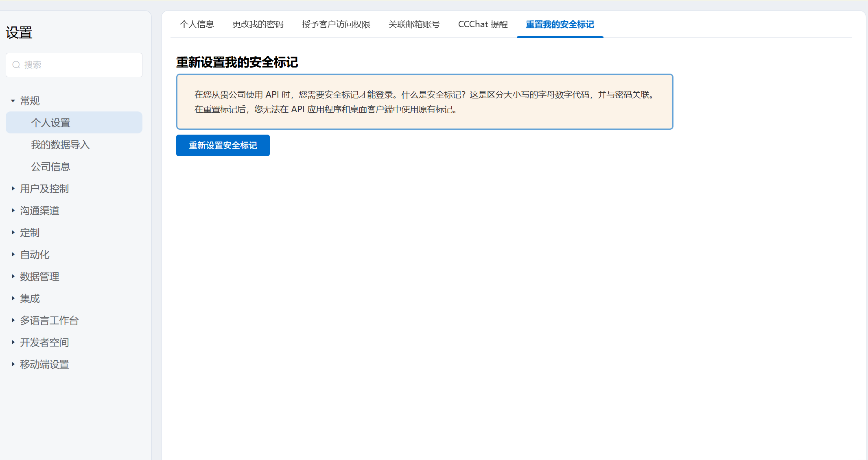The height and width of the screenshot is (460, 868).
Task: Expand the 数据管理 section
Action: point(39,277)
